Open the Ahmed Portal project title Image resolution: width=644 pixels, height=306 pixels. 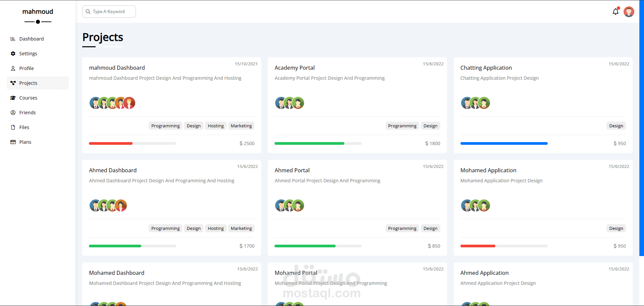click(292, 170)
